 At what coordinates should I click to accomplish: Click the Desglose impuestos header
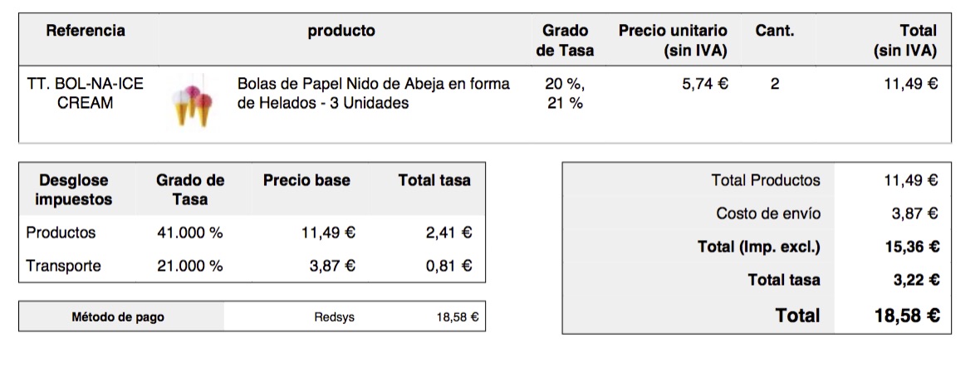(74, 189)
